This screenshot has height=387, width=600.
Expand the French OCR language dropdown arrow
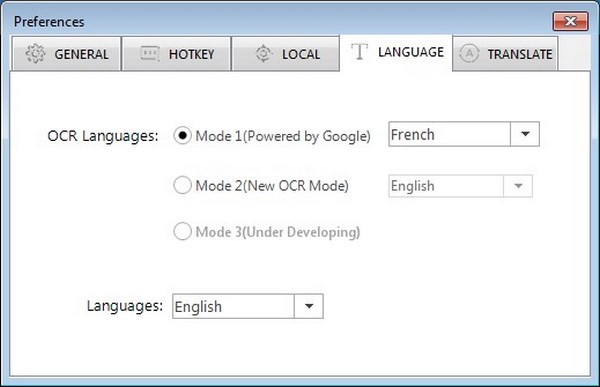pyautogui.click(x=525, y=134)
